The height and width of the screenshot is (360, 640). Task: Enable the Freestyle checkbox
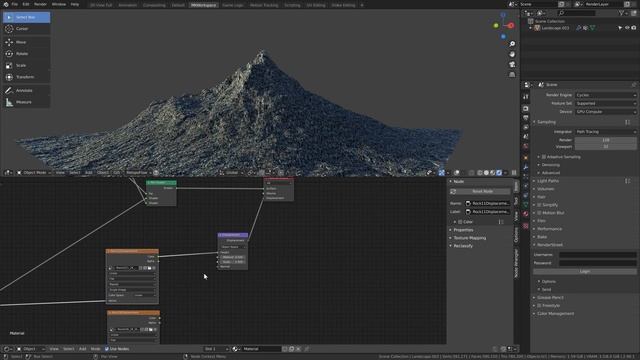(x=539, y=305)
